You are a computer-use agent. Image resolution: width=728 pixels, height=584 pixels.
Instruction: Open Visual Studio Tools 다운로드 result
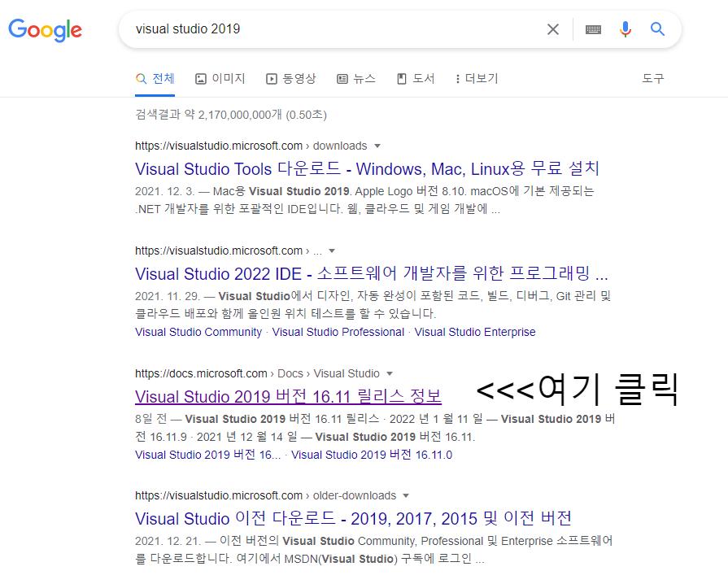[367, 168]
